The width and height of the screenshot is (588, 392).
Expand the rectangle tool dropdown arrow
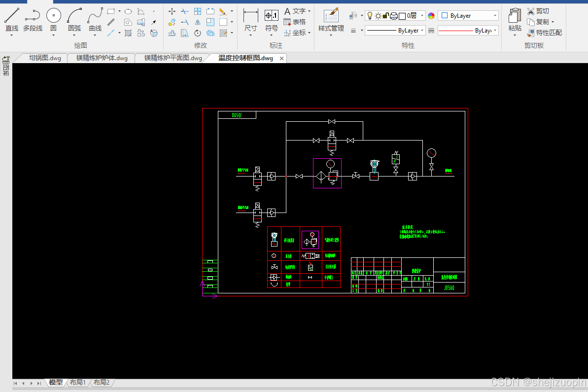(x=119, y=11)
